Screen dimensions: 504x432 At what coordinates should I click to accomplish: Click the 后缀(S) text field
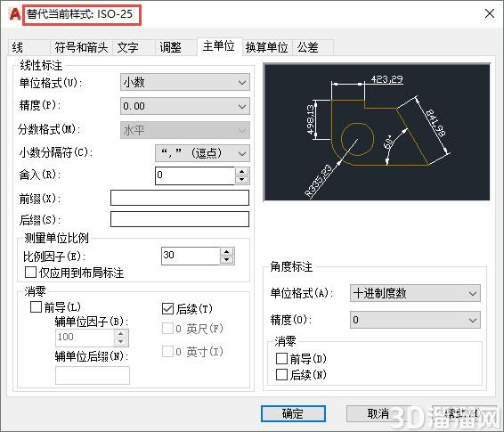[x=180, y=219]
